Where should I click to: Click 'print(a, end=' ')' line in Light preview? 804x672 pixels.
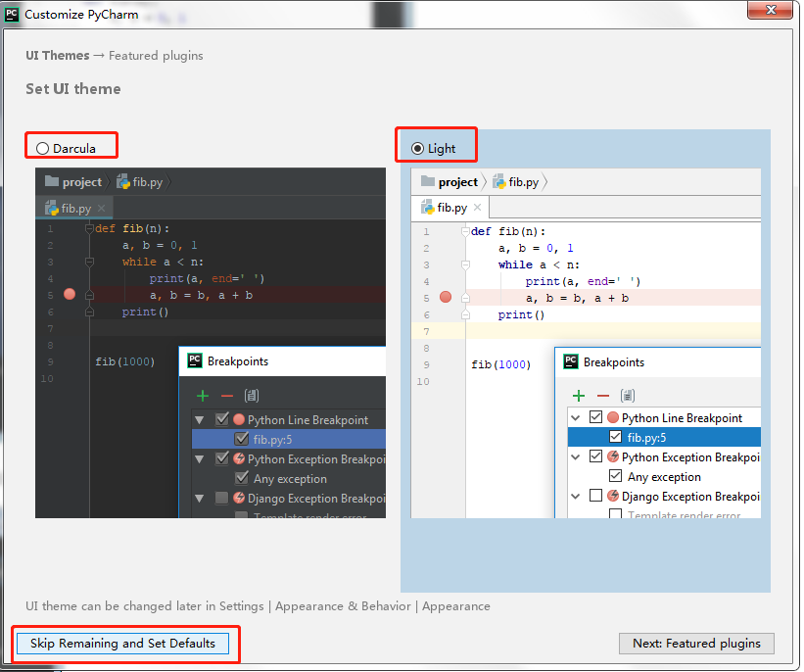(583, 281)
